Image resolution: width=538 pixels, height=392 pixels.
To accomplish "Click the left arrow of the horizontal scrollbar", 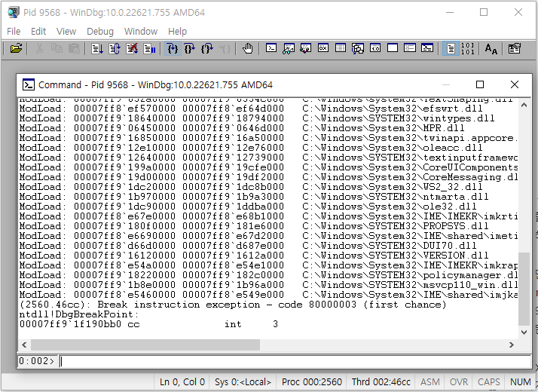I will (24, 345).
